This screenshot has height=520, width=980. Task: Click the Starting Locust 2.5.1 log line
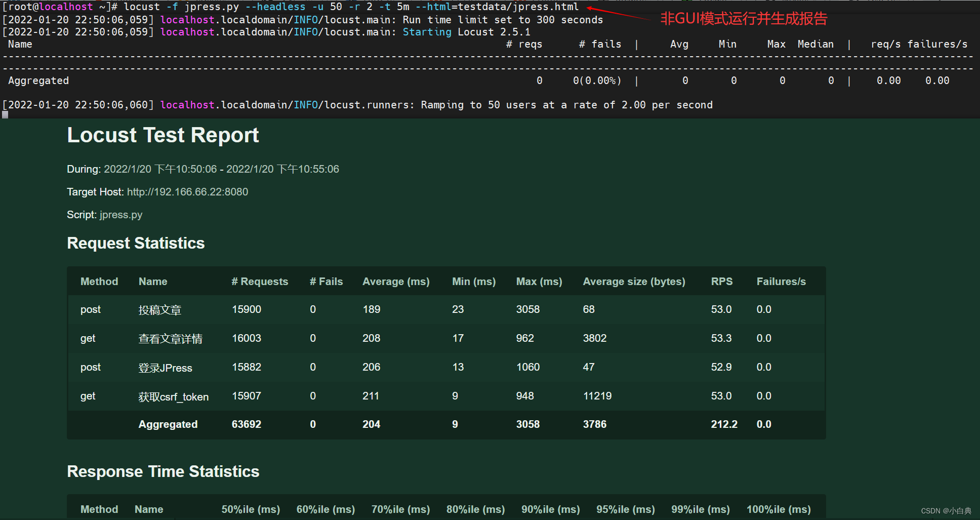(x=266, y=32)
